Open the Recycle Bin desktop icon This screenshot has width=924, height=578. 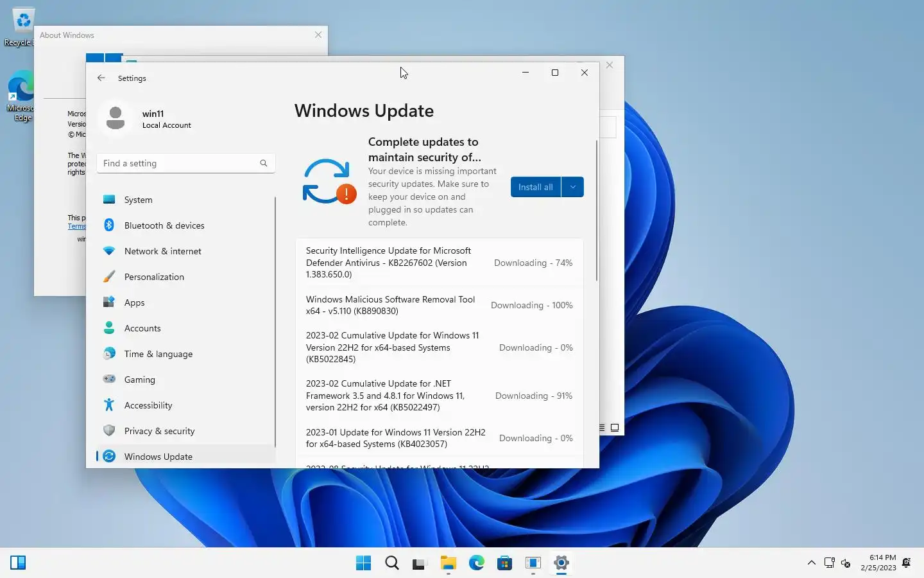(x=21, y=28)
